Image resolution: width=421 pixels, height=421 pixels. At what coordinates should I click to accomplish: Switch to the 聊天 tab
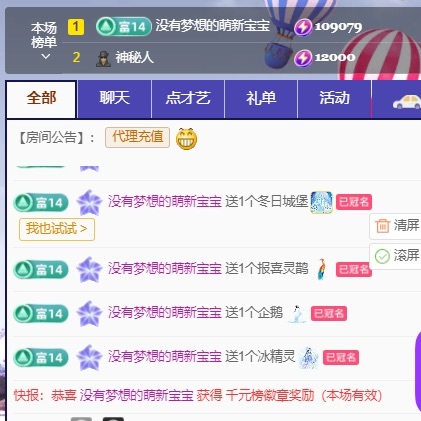(114, 99)
